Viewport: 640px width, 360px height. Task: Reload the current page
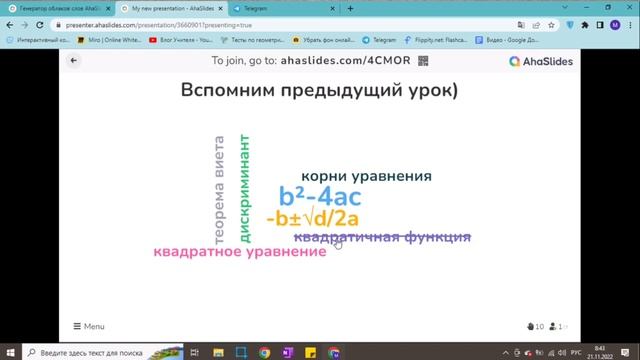40,25
